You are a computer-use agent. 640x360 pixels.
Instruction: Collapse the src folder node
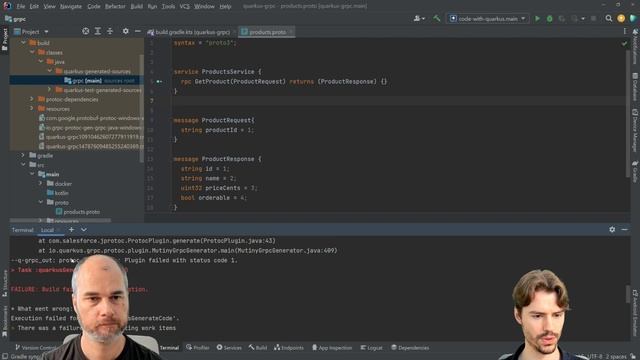(x=23, y=165)
